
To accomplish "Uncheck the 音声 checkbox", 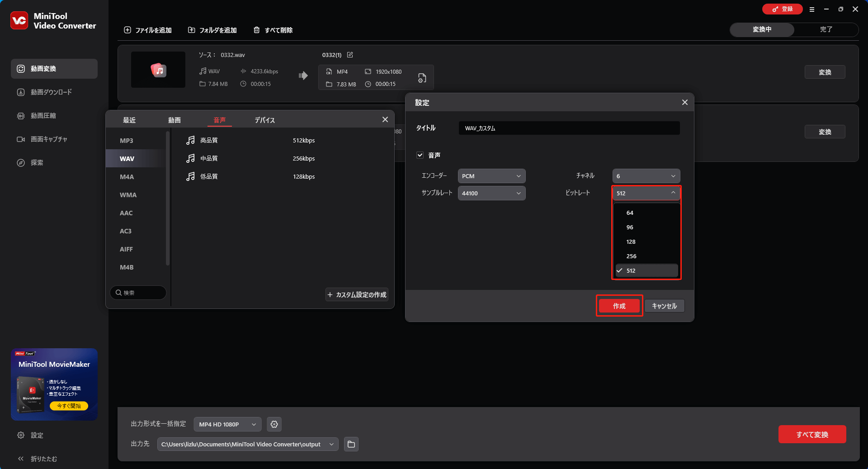I will pos(420,155).
